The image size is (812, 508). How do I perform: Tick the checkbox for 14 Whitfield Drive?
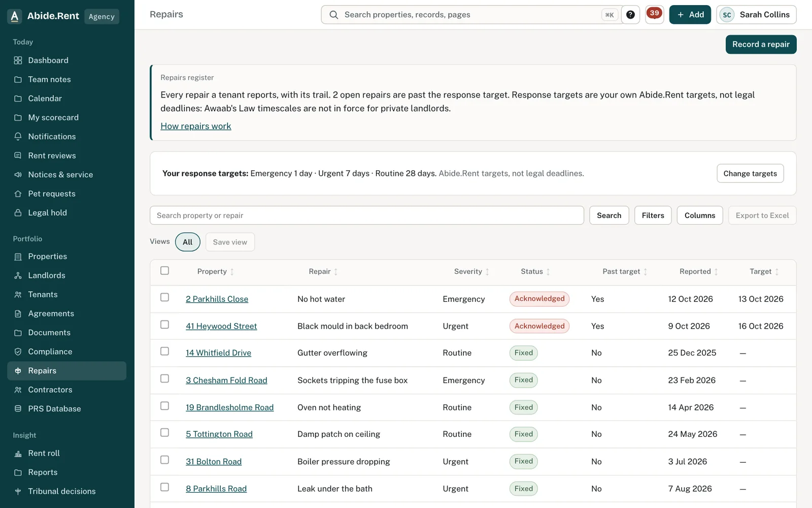[x=164, y=352]
